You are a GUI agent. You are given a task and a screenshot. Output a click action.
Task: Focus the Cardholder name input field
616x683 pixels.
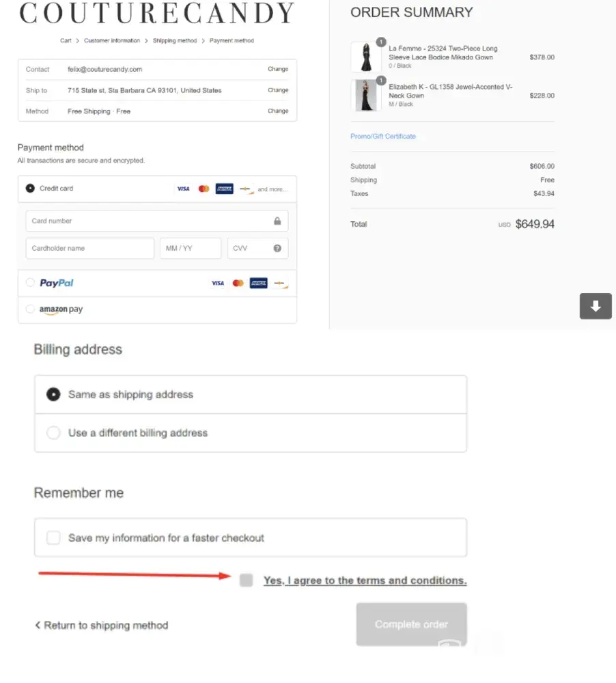point(90,249)
